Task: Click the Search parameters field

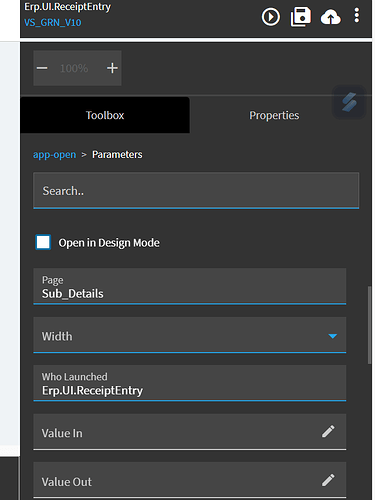Action: [196, 191]
